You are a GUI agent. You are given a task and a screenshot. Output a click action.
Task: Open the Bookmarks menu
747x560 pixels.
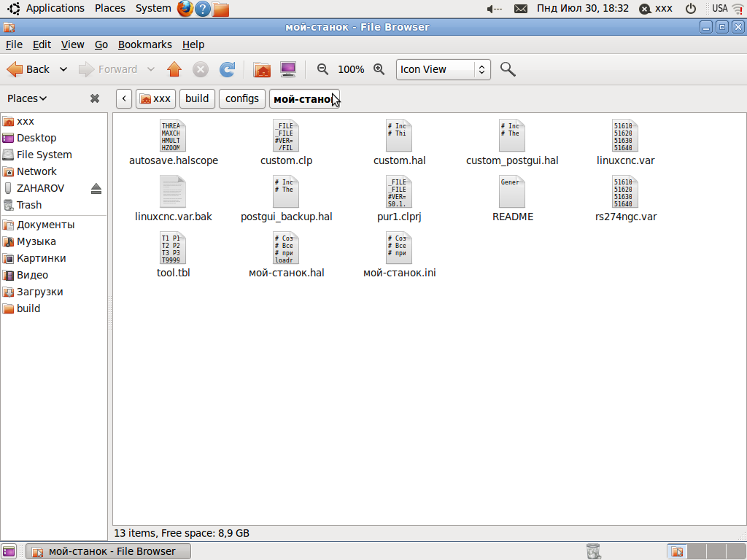coord(145,44)
